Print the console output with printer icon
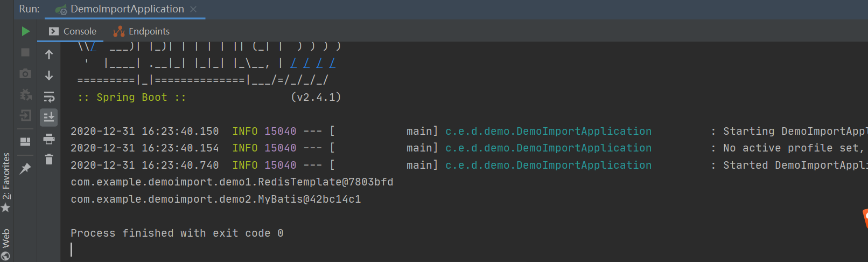868x262 pixels. [x=49, y=139]
